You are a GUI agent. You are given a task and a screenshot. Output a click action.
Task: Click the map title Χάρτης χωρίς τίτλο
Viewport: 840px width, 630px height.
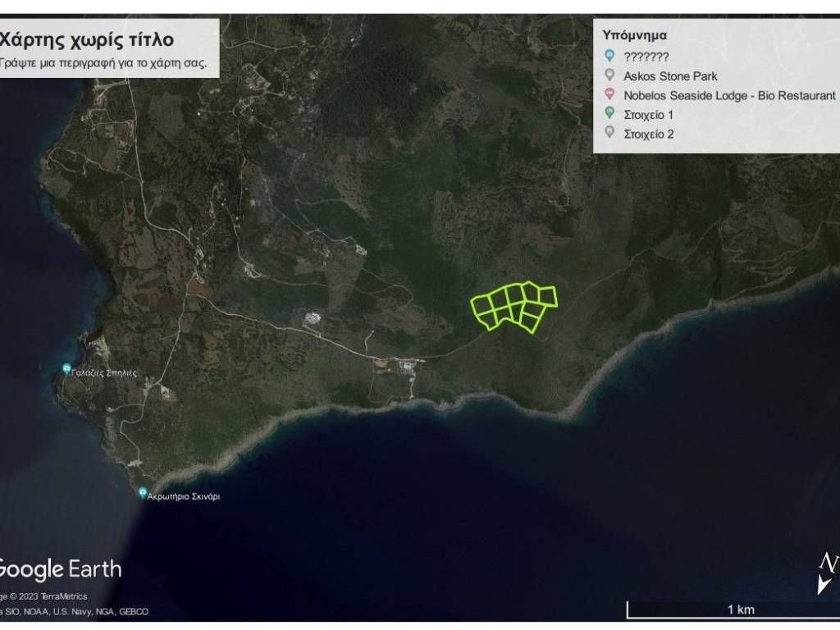click(x=87, y=39)
